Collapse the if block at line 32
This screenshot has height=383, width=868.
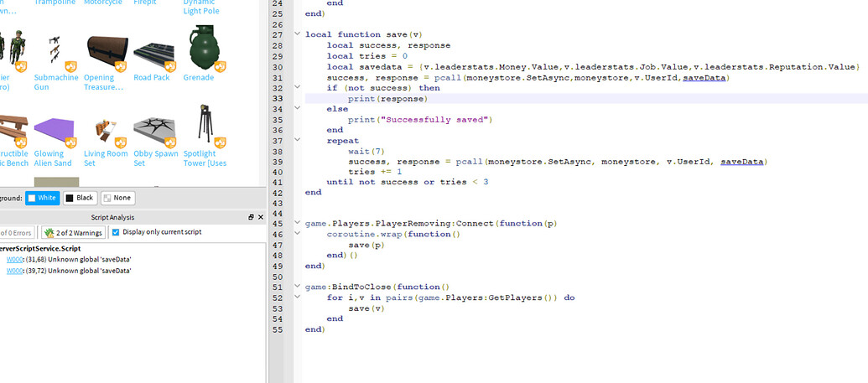[x=297, y=87]
